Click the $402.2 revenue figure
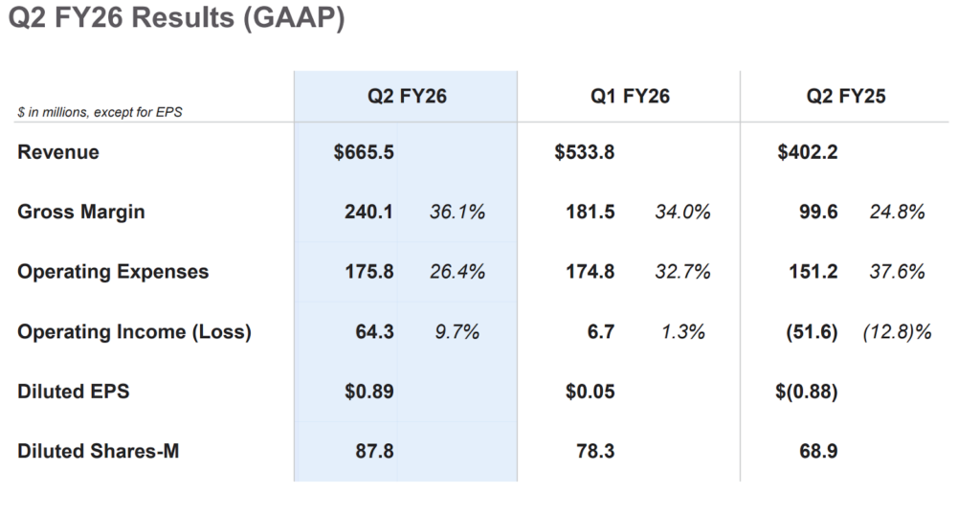The height and width of the screenshot is (517, 980). point(808,152)
